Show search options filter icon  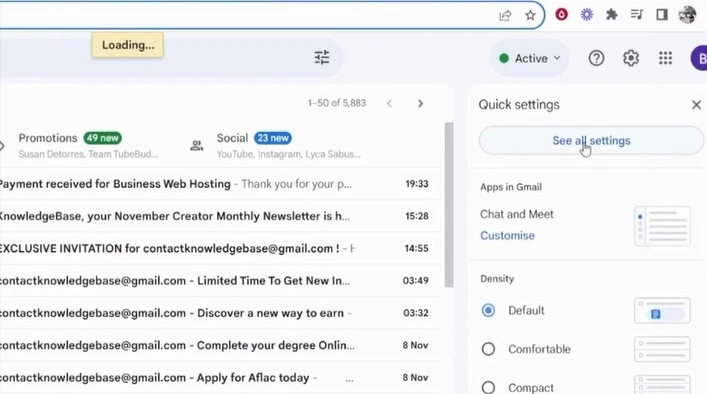(x=321, y=58)
